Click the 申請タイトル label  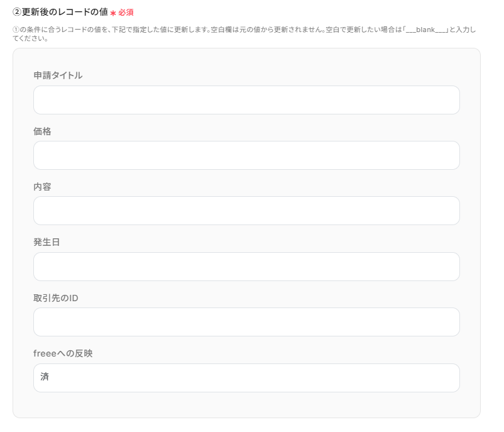tap(58, 75)
